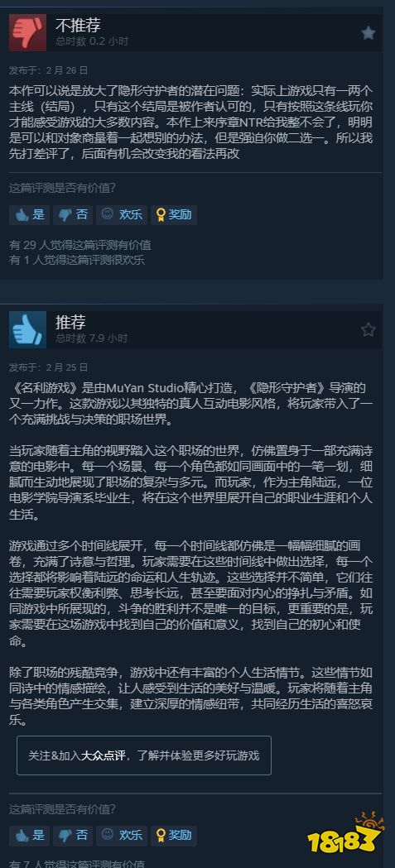Vote 是 on the first review
Viewport: 395px width, 868px height.
[x=29, y=215]
